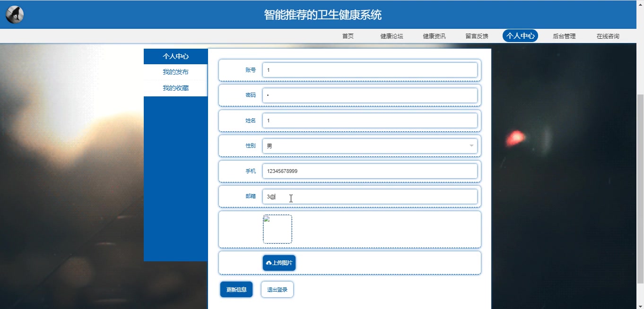
Task: Open the 性别 dropdown arrow
Action: [x=471, y=146]
